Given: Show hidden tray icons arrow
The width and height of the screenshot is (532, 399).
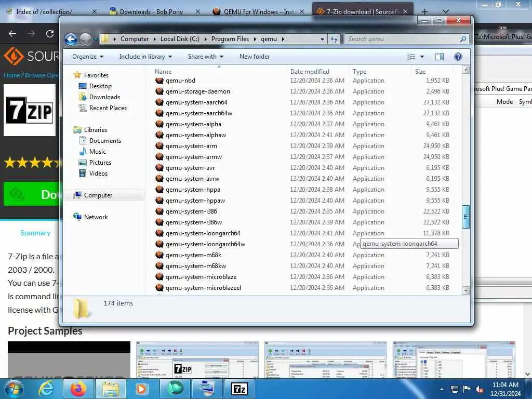Looking at the screenshot, I should tap(442, 389).
